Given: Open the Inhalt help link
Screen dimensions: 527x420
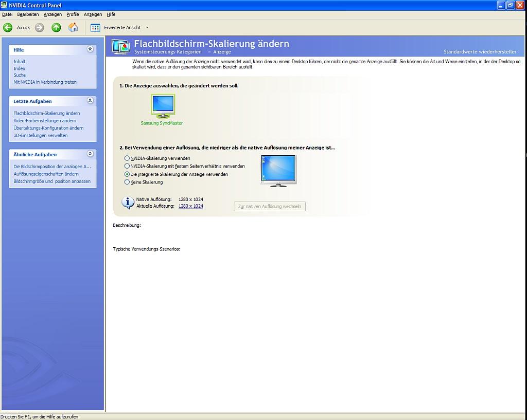Looking at the screenshot, I should (20, 62).
